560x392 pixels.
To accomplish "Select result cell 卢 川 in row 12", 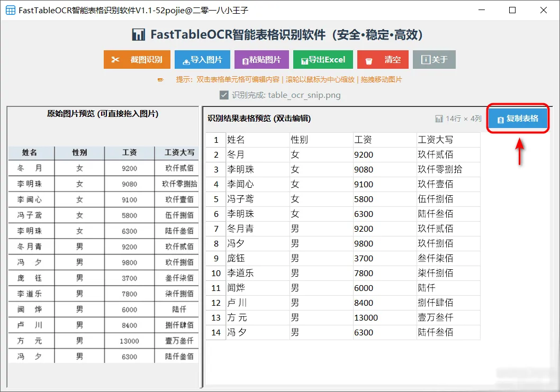I will click(257, 303).
